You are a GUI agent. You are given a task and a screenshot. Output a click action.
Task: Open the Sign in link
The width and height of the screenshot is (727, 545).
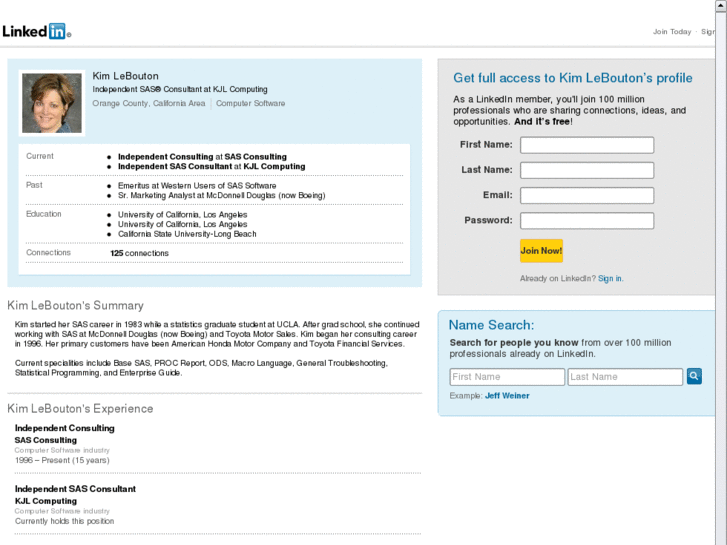(x=610, y=278)
